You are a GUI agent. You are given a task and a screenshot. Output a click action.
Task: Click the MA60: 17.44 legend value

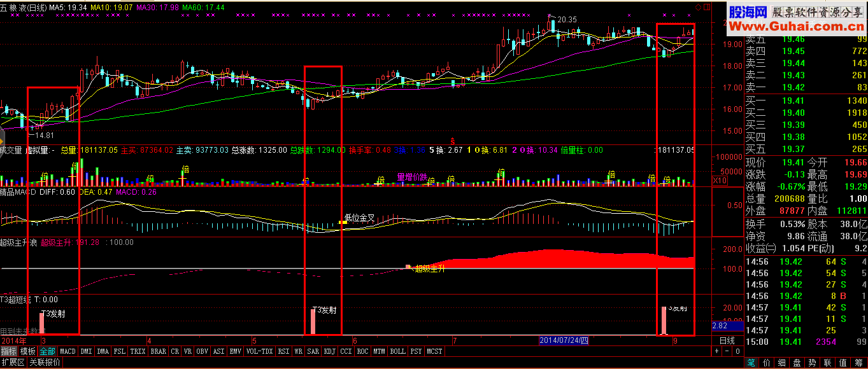click(203, 7)
